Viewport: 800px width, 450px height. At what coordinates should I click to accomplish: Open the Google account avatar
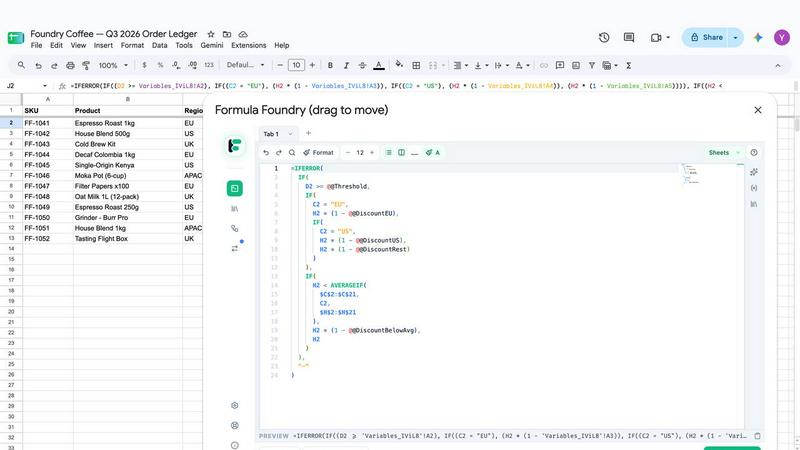pos(782,37)
